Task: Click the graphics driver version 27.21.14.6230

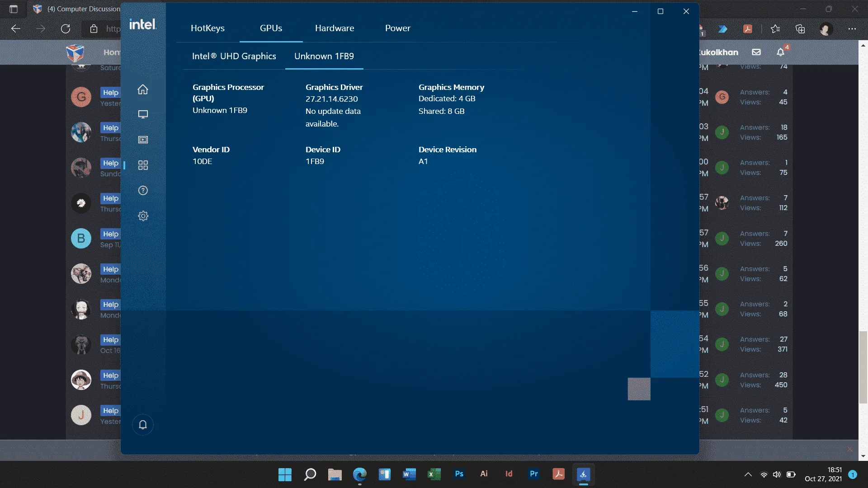Action: 331,99
